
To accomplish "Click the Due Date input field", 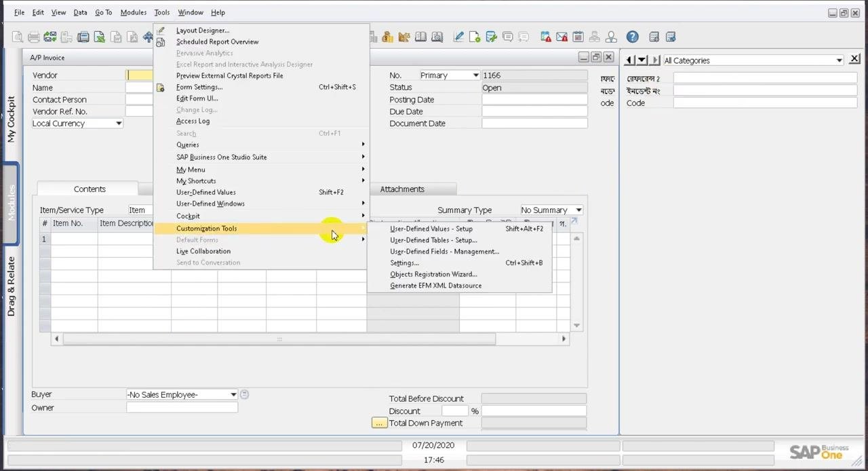I will coord(534,111).
